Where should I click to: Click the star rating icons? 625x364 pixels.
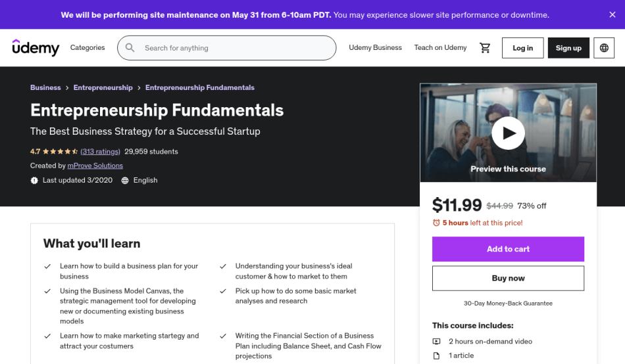[x=60, y=151]
